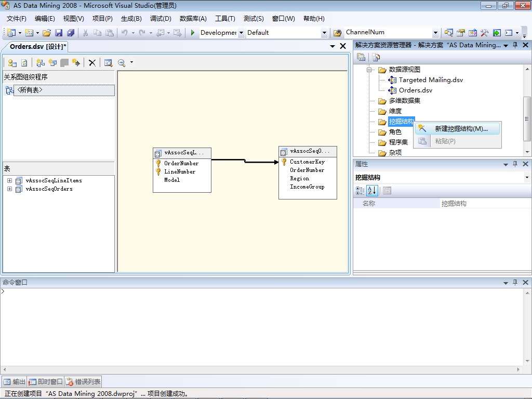Open the Object Browser toolbar icon
This screenshot has height=399, width=532.
[473, 33]
